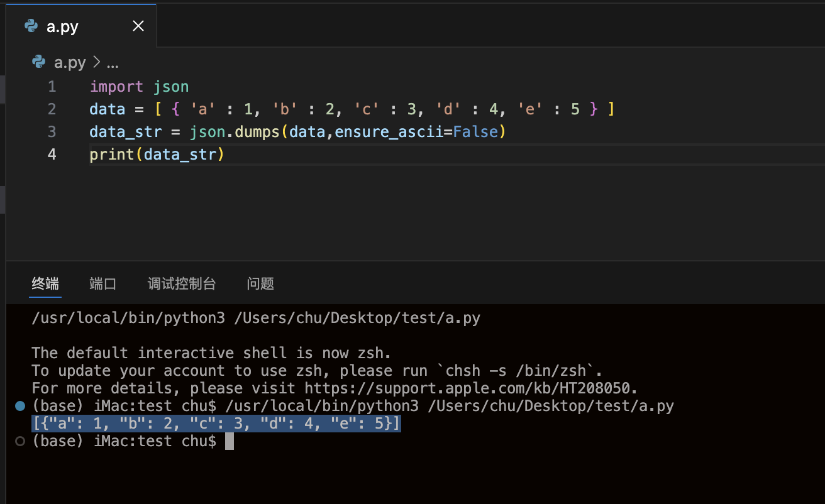The height and width of the screenshot is (504, 825).
Task: Expand the 终端 terminal panel tab
Action: pos(45,283)
